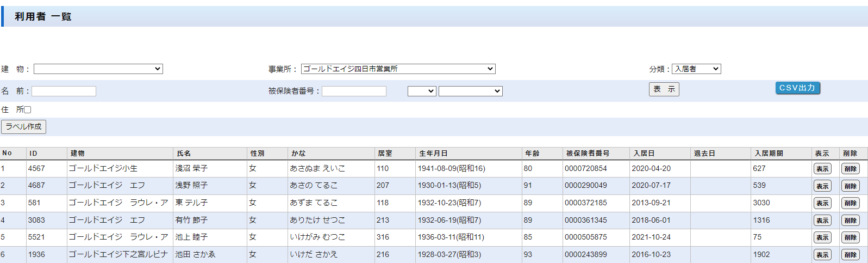Show details for ID 1936 row

822,255
